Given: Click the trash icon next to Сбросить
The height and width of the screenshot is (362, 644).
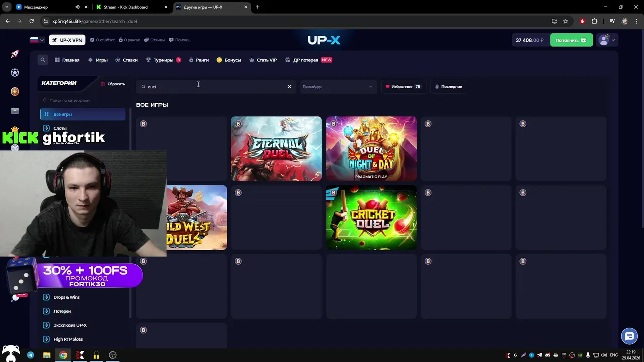Looking at the screenshot, I should (103, 84).
